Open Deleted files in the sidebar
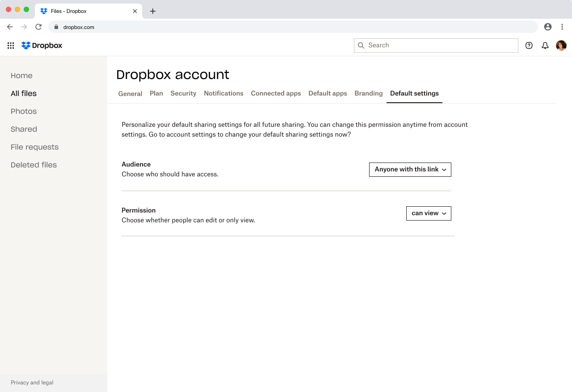 (34, 165)
